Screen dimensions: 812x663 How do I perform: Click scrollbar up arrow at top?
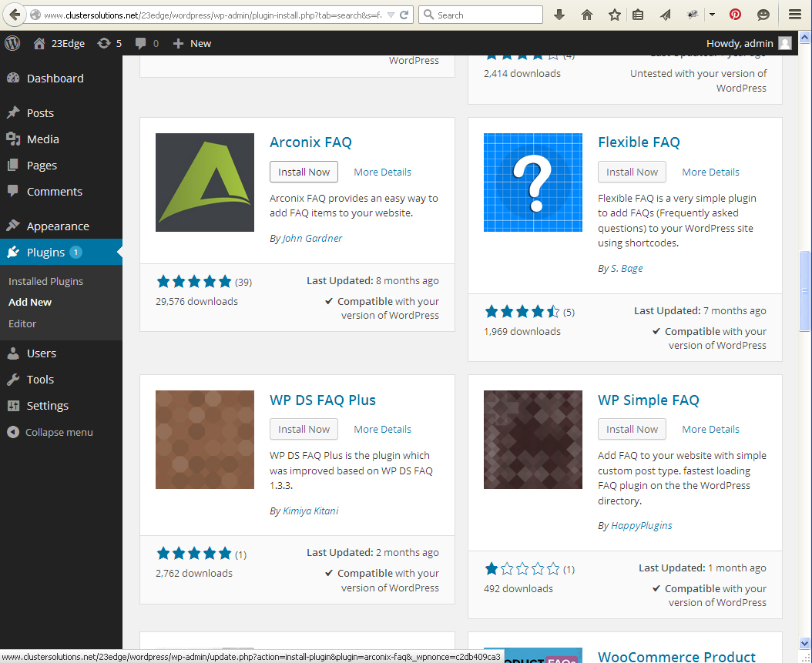click(x=804, y=37)
